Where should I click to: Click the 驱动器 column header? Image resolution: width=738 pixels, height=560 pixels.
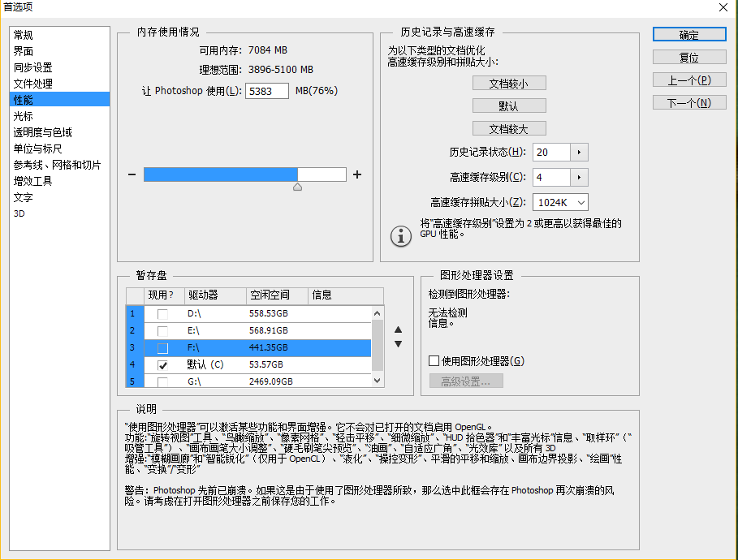[214, 295]
